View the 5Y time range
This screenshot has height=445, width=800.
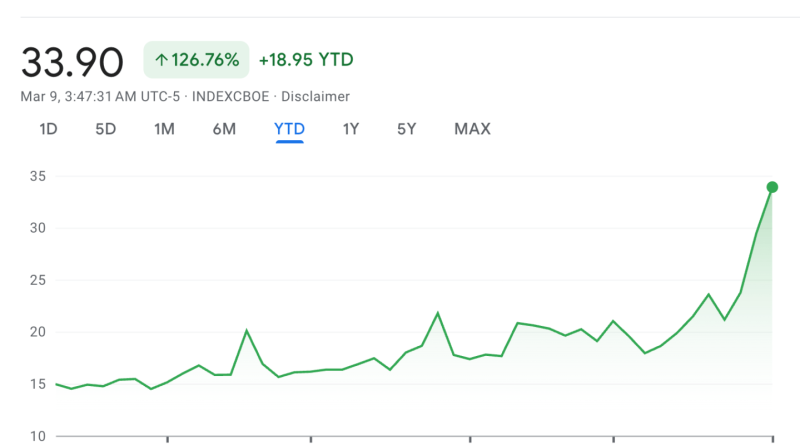coord(406,129)
